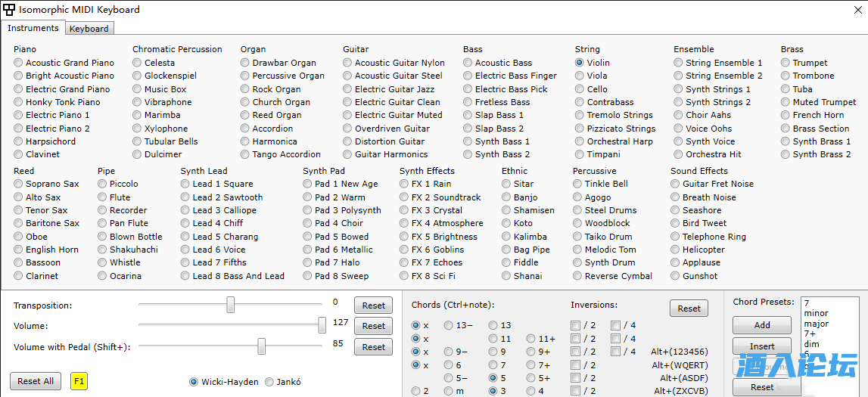The width and height of the screenshot is (868, 397).
Task: Select Lead 2 Sawtooth synth lead
Action: pos(186,197)
